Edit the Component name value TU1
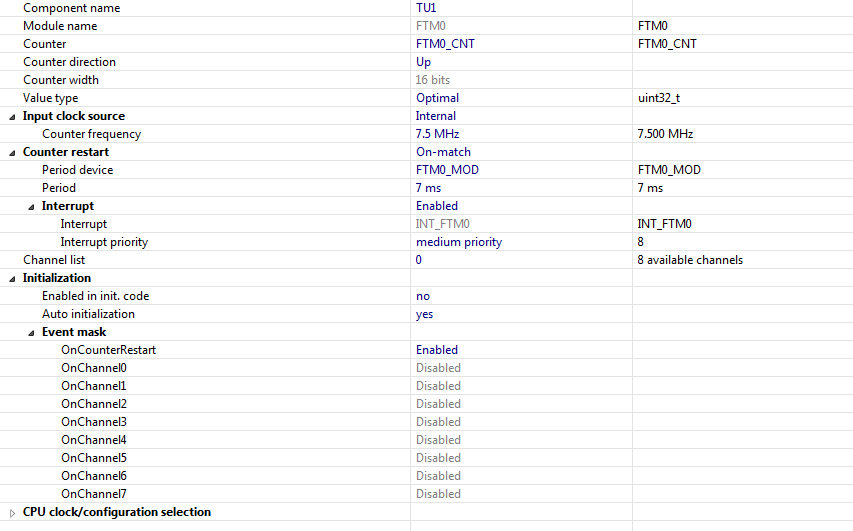The width and height of the screenshot is (853, 531). (425, 8)
